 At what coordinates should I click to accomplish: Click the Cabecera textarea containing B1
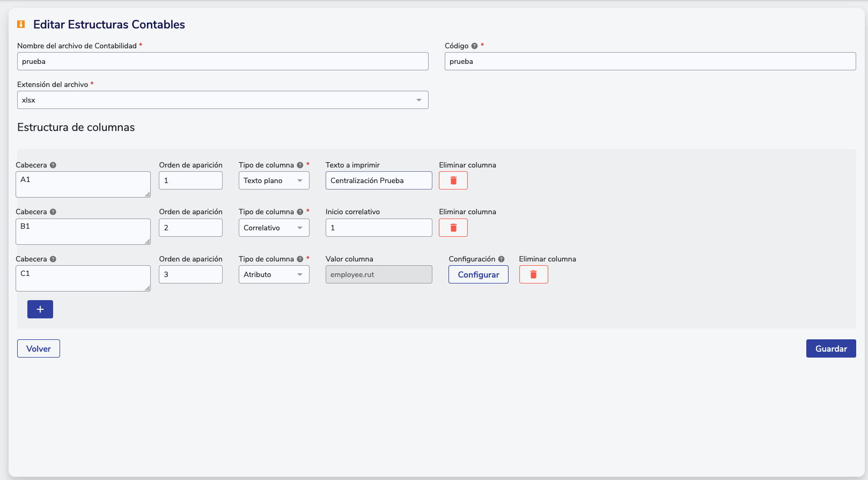[x=83, y=231]
